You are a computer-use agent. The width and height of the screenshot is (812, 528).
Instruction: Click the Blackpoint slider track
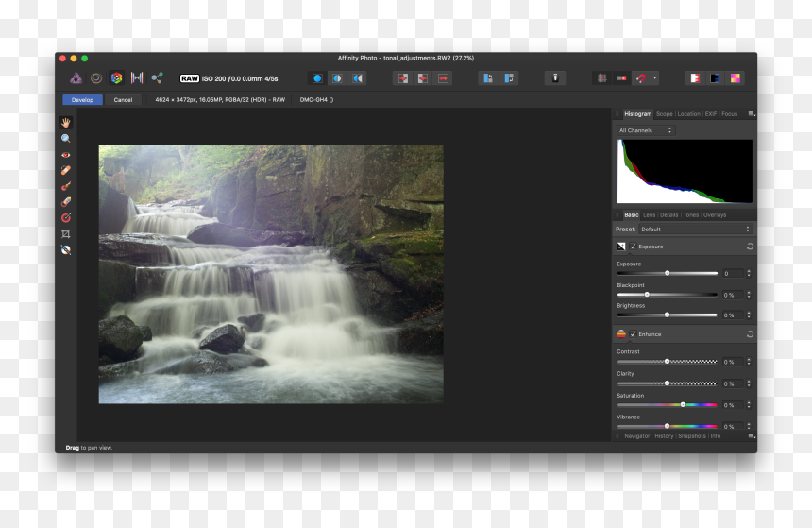667,295
